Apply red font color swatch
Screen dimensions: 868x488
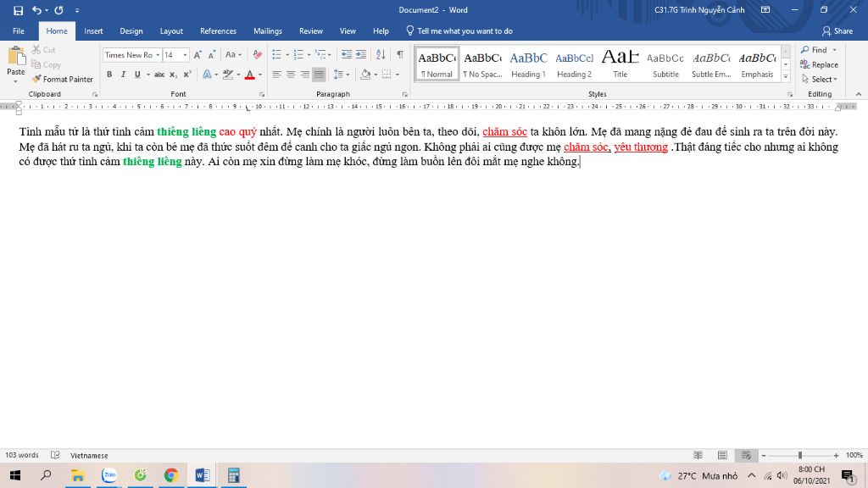coord(250,75)
